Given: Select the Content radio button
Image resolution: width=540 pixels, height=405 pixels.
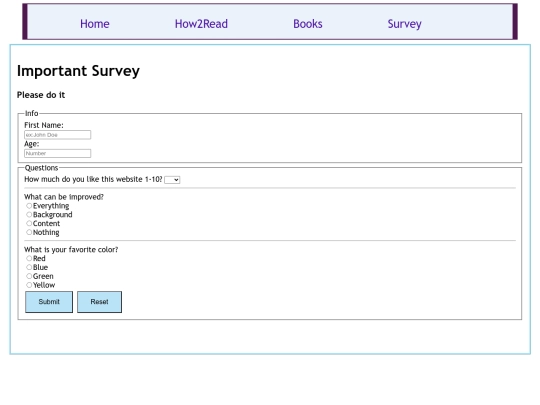Looking at the screenshot, I should coord(29,223).
